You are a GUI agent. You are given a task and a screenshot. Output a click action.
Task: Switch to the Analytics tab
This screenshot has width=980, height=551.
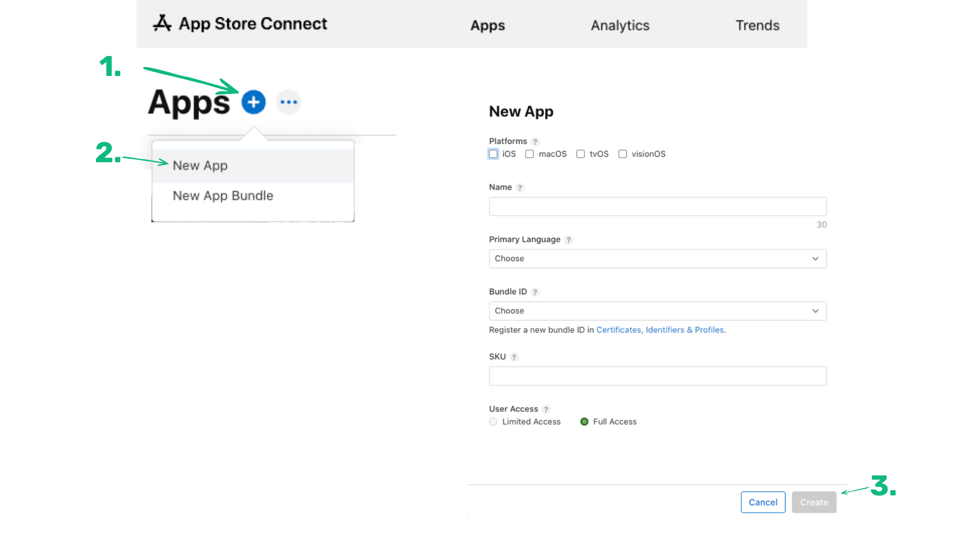pyautogui.click(x=620, y=25)
